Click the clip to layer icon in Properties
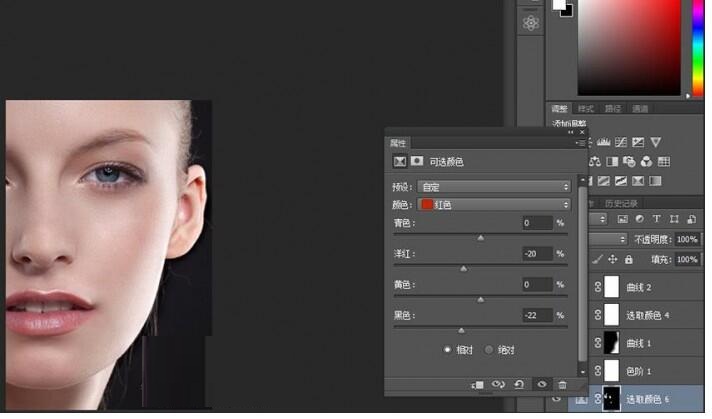The width and height of the screenshot is (712, 419). pyautogui.click(x=478, y=384)
